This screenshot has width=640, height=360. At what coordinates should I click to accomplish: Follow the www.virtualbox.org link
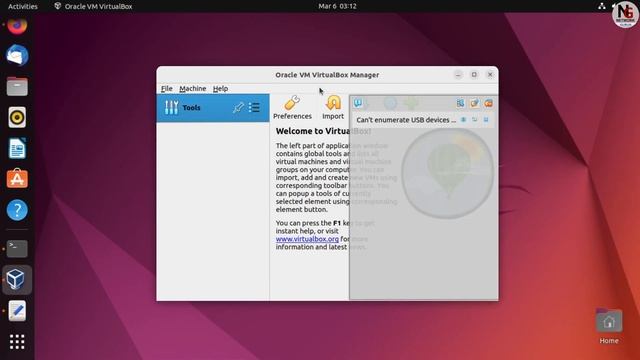307,239
